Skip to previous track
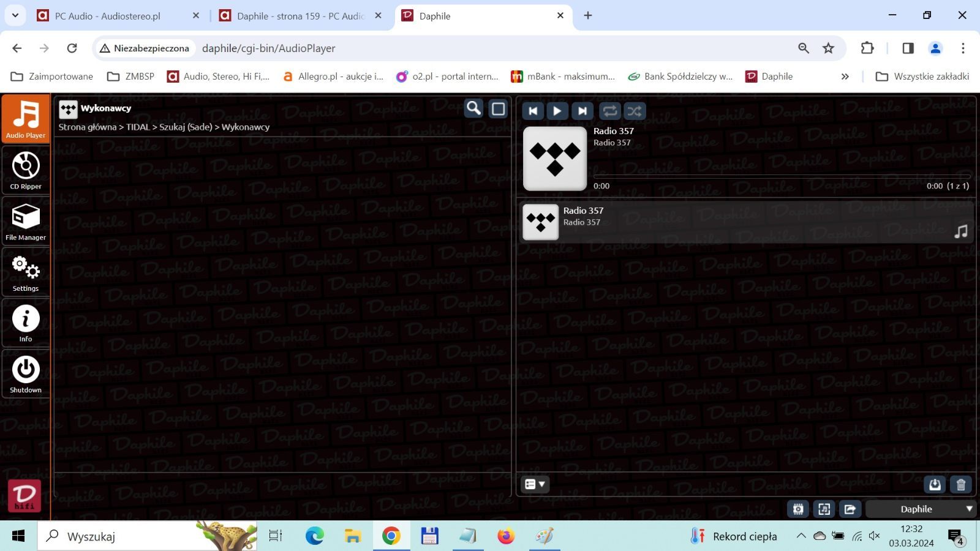Image resolution: width=980 pixels, height=551 pixels. [x=533, y=111]
